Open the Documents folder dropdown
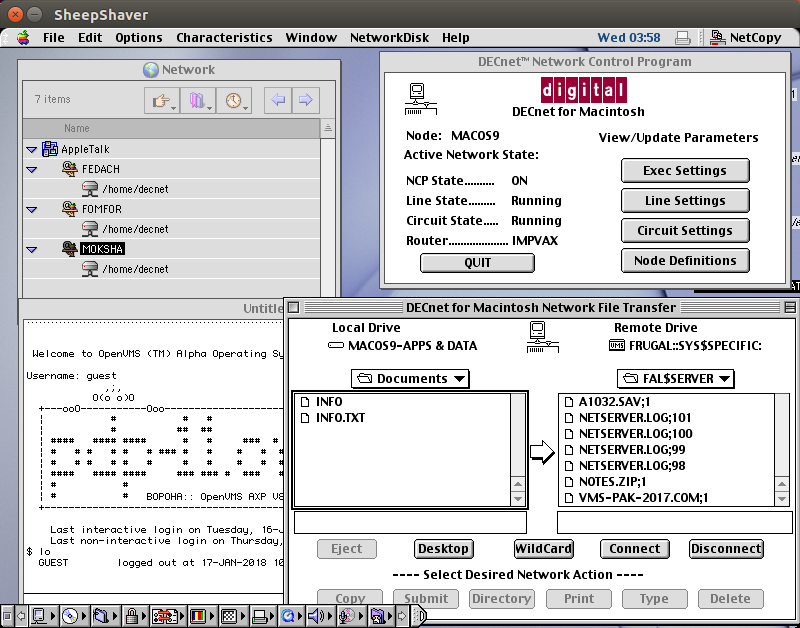 (x=410, y=379)
